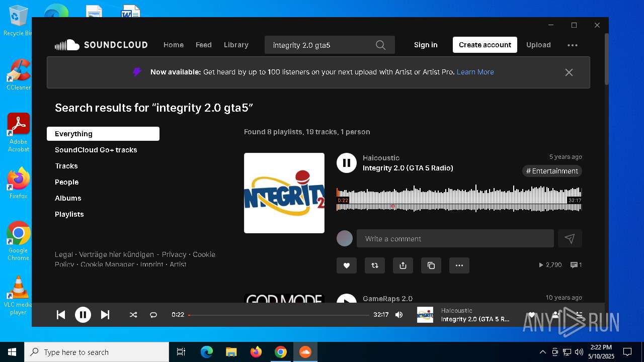Show hidden system tray icons

pyautogui.click(x=542, y=352)
